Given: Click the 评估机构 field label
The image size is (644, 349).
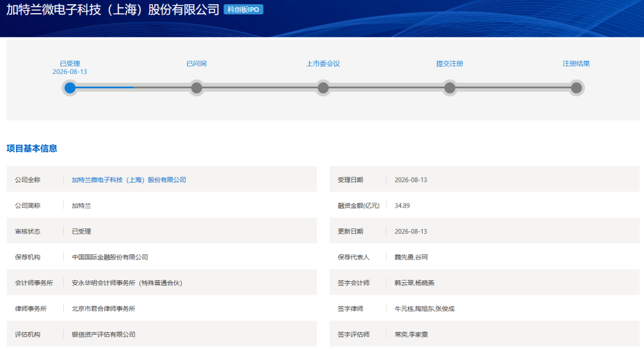Looking at the screenshot, I should point(27,334).
